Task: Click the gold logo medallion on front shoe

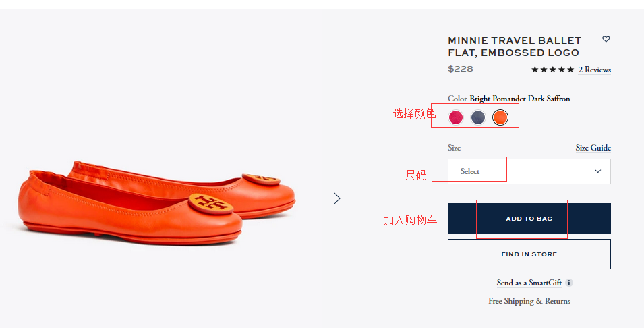Action: (x=210, y=203)
